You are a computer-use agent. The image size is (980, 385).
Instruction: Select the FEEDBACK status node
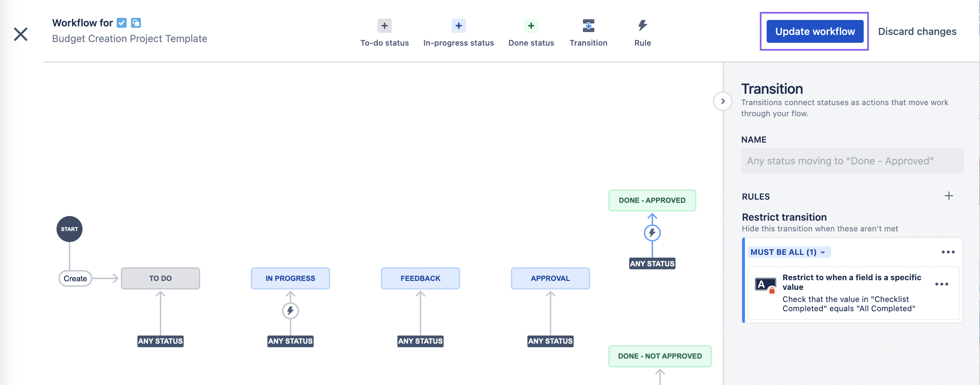420,278
